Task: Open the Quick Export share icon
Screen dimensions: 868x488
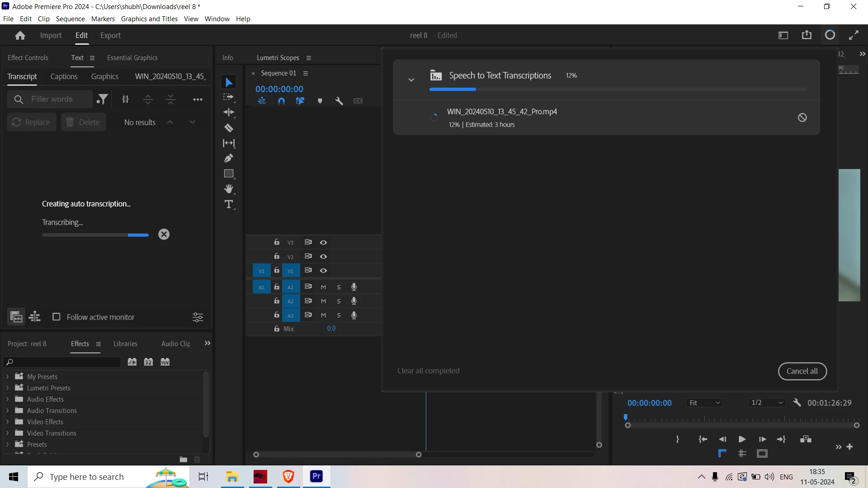Action: pyautogui.click(x=807, y=35)
